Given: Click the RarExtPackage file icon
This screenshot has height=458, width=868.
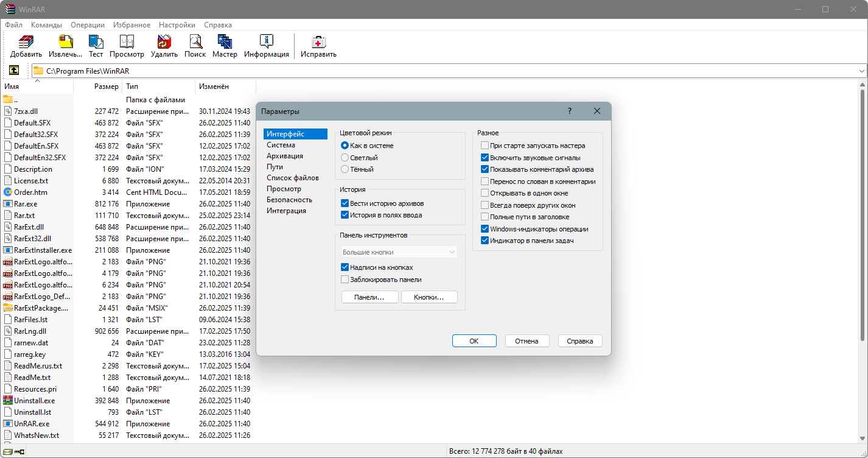Looking at the screenshot, I should (8, 308).
